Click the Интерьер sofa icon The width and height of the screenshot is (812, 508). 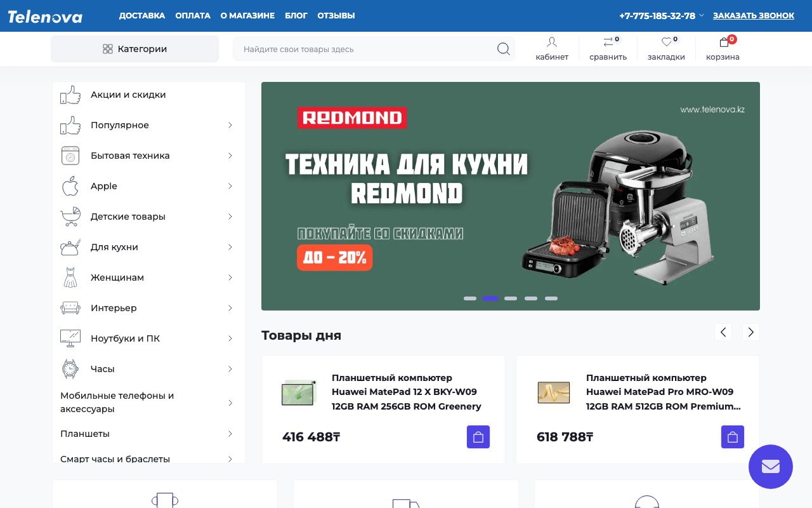pyautogui.click(x=70, y=308)
